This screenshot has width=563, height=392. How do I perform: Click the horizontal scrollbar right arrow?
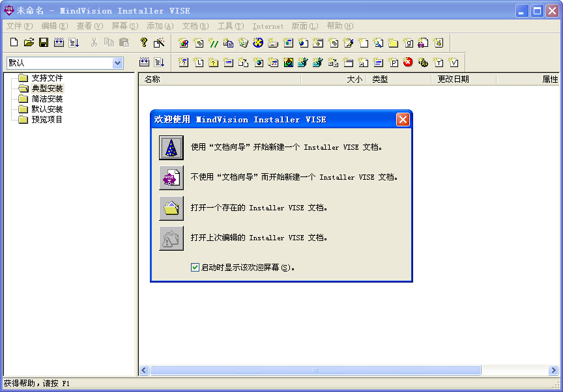click(x=553, y=371)
